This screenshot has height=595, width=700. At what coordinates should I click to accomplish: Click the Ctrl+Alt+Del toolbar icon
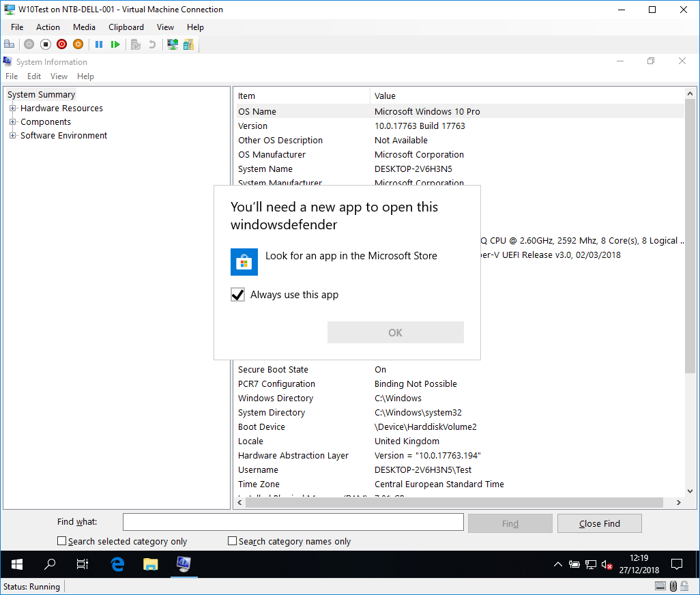(9, 44)
